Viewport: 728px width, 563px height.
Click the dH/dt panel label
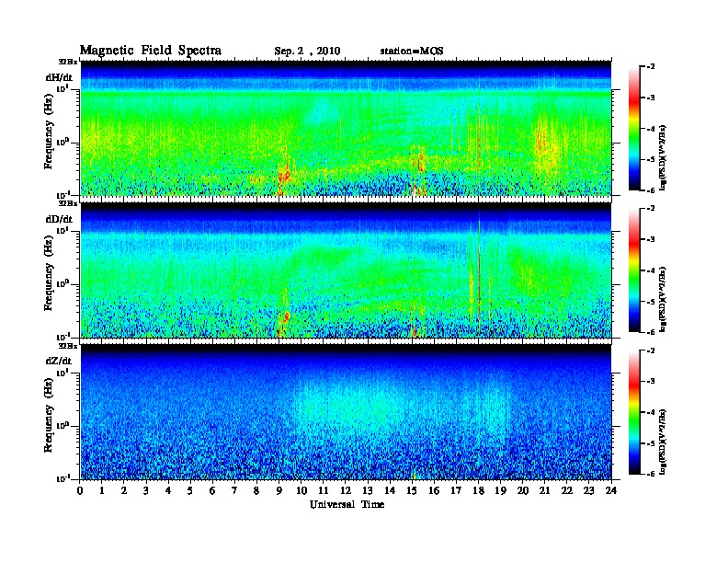click(59, 77)
